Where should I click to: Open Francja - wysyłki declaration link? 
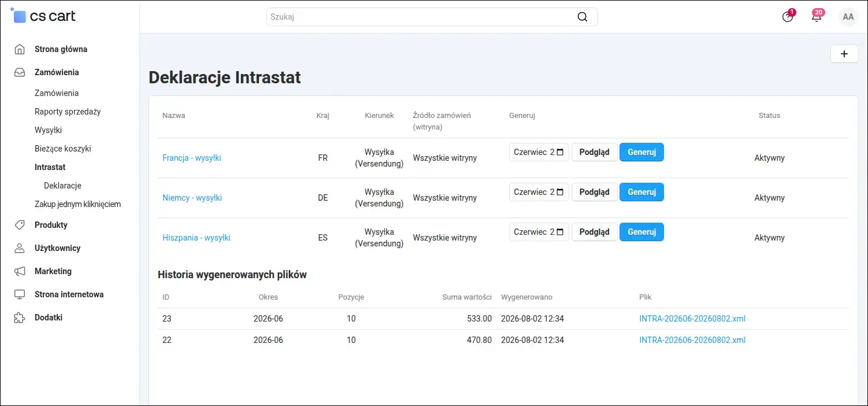click(192, 158)
